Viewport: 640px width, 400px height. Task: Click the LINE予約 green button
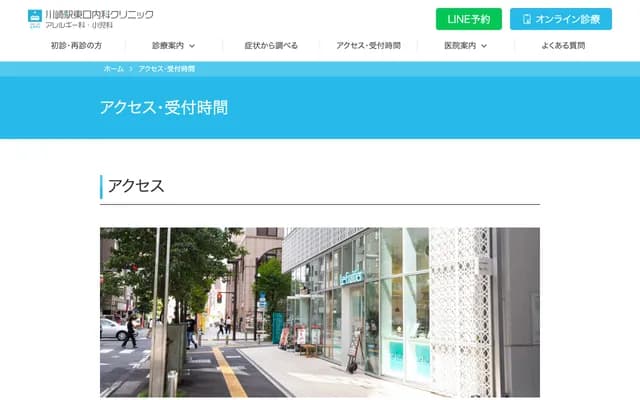pos(469,19)
